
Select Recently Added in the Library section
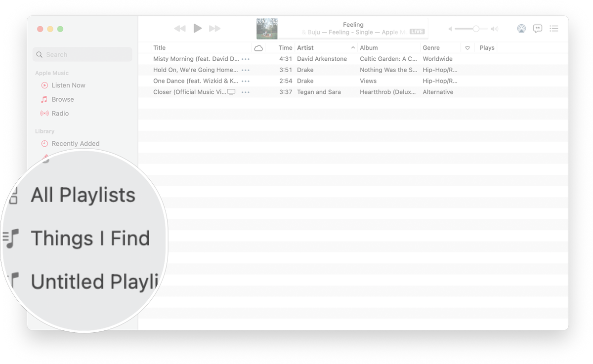(x=75, y=143)
